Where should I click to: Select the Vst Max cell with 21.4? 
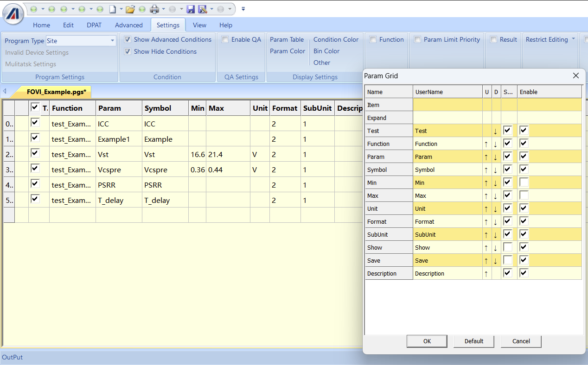pyautogui.click(x=228, y=155)
